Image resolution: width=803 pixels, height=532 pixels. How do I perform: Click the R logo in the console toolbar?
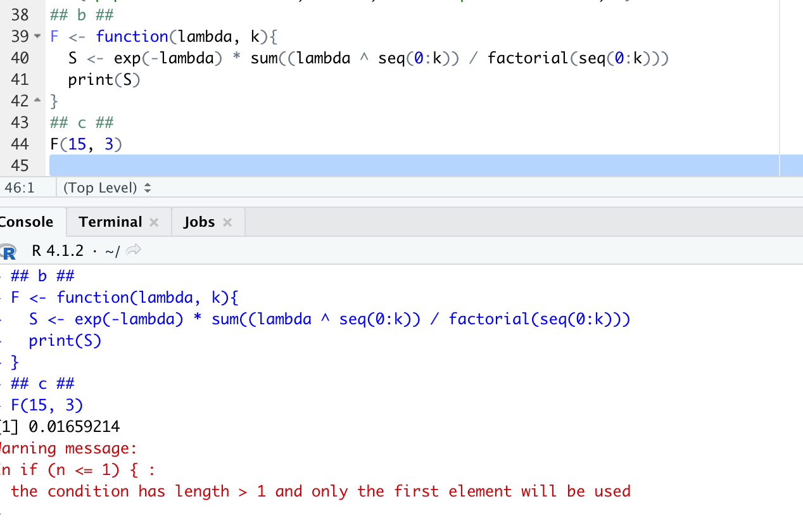[8, 251]
